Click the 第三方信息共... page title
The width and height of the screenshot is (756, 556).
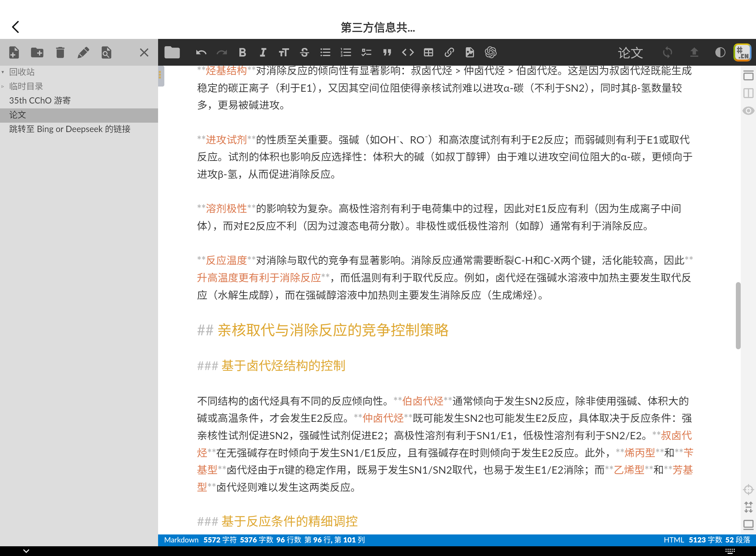(378, 27)
